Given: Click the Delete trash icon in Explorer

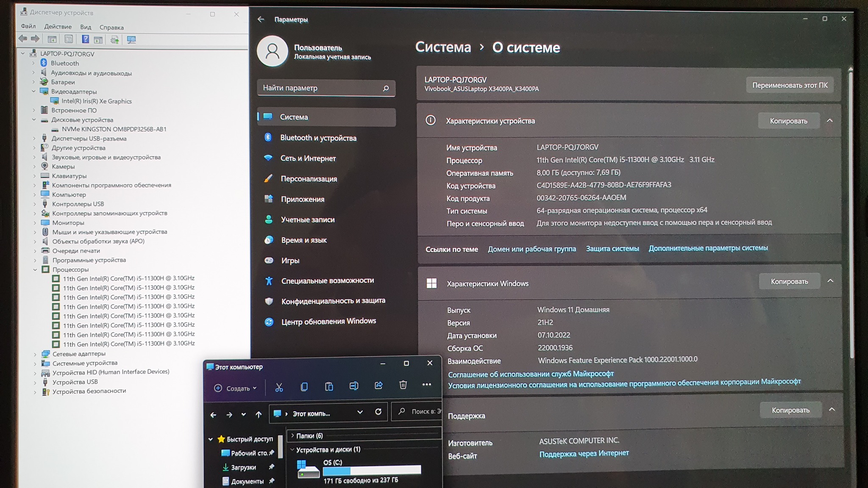Looking at the screenshot, I should [403, 385].
